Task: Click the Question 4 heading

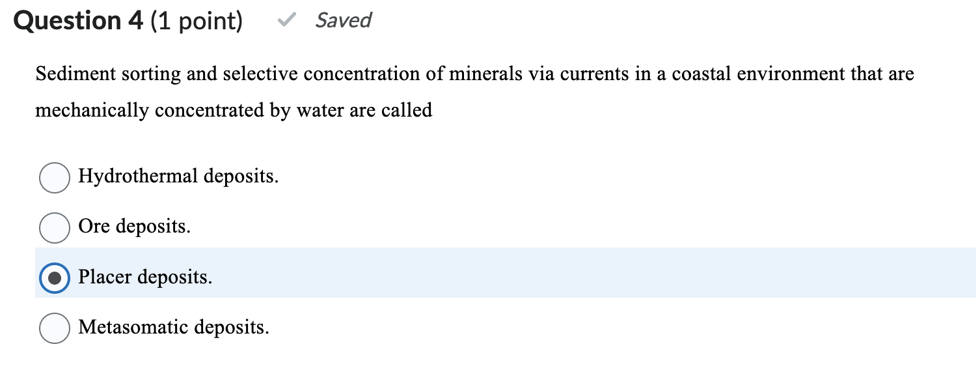Action: click(x=78, y=21)
